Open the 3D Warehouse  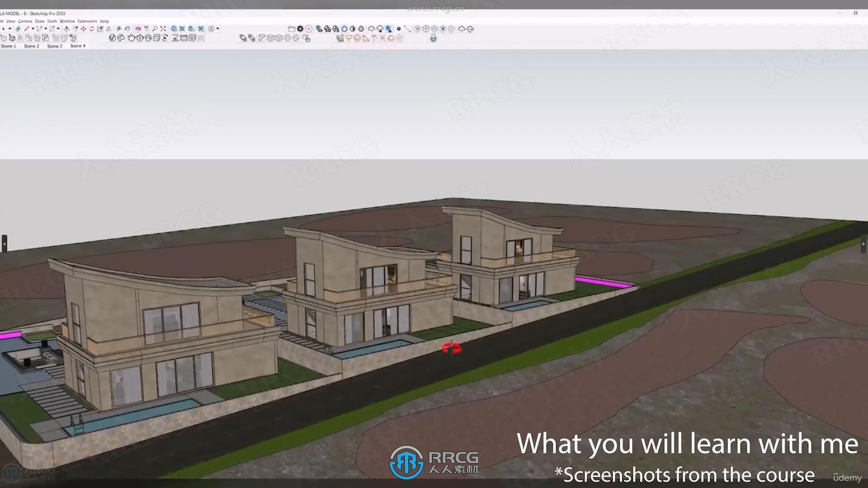coord(174,28)
